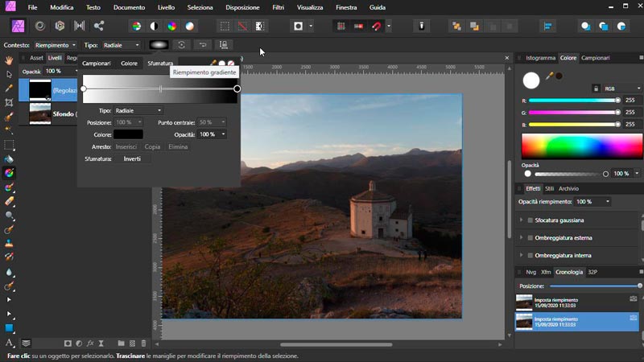
Task: Toggle the grid display icon
Action: point(341,26)
